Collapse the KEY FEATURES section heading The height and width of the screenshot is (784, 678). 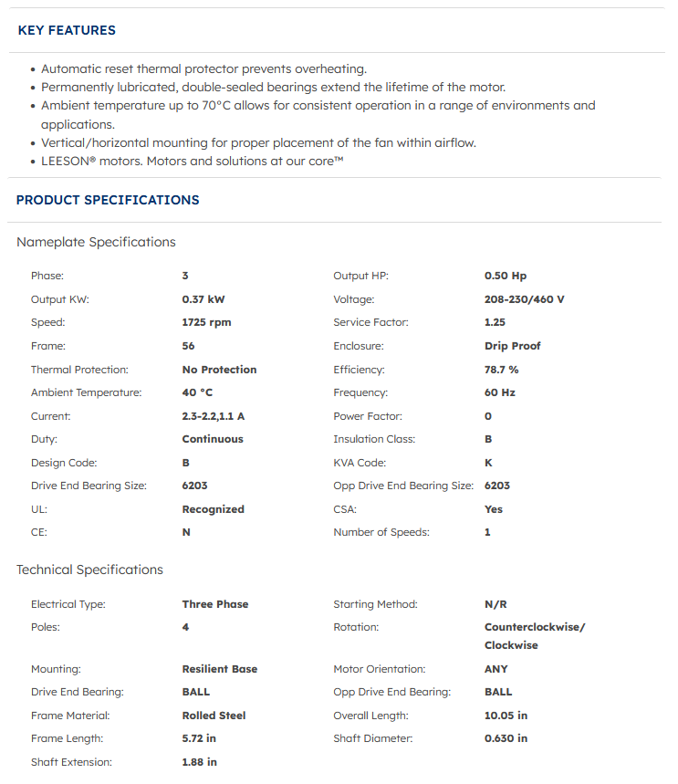67,30
